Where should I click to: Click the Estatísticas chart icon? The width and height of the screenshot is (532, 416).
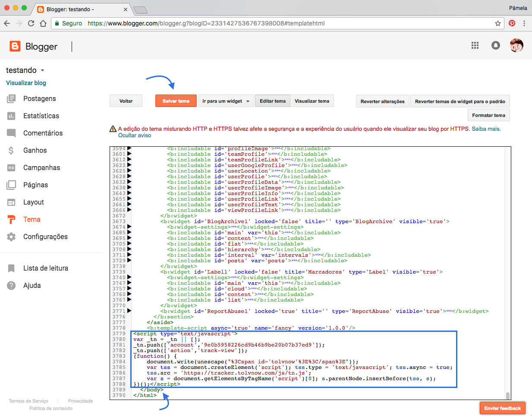tap(11, 116)
